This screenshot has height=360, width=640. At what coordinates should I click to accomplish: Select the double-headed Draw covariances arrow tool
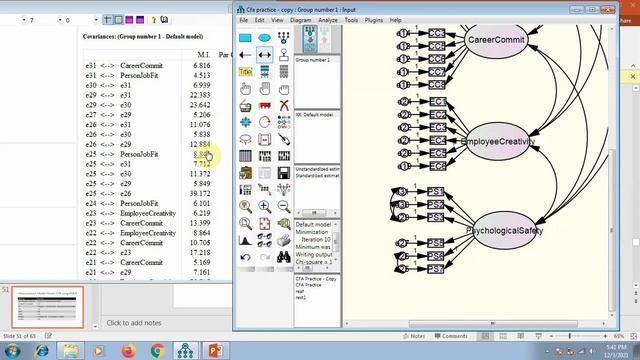264,55
